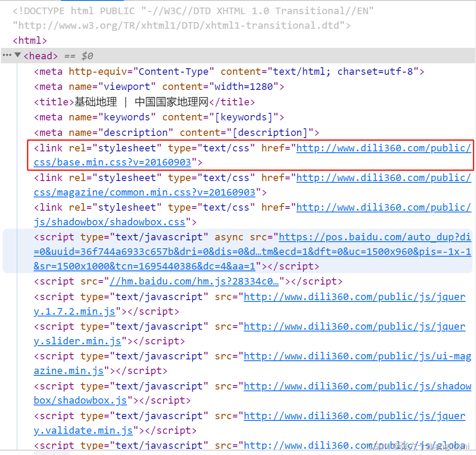Select the Content-Type meta tag

click(x=229, y=72)
